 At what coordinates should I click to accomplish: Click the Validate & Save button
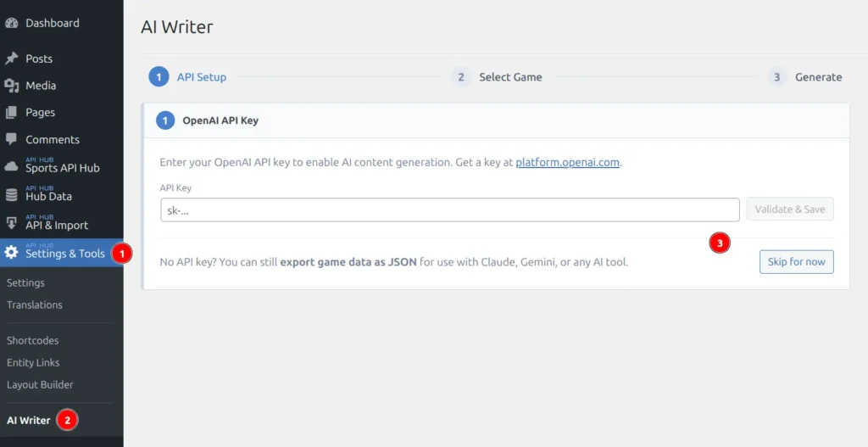[790, 210]
